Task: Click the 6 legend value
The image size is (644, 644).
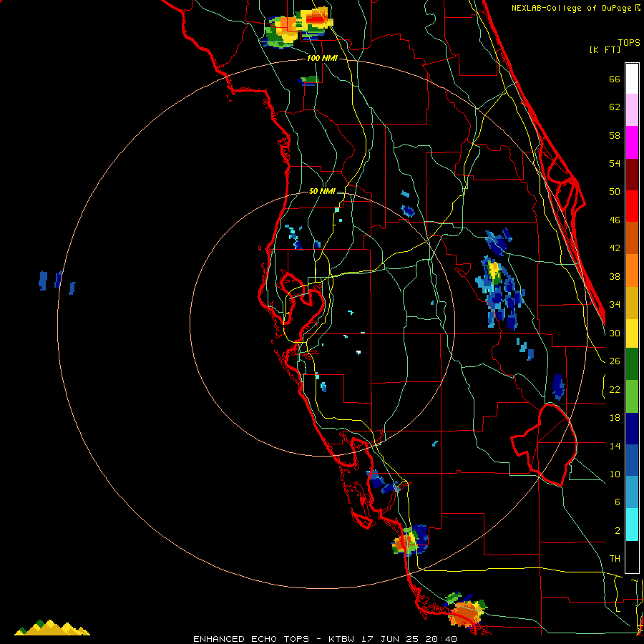Action: (618, 502)
